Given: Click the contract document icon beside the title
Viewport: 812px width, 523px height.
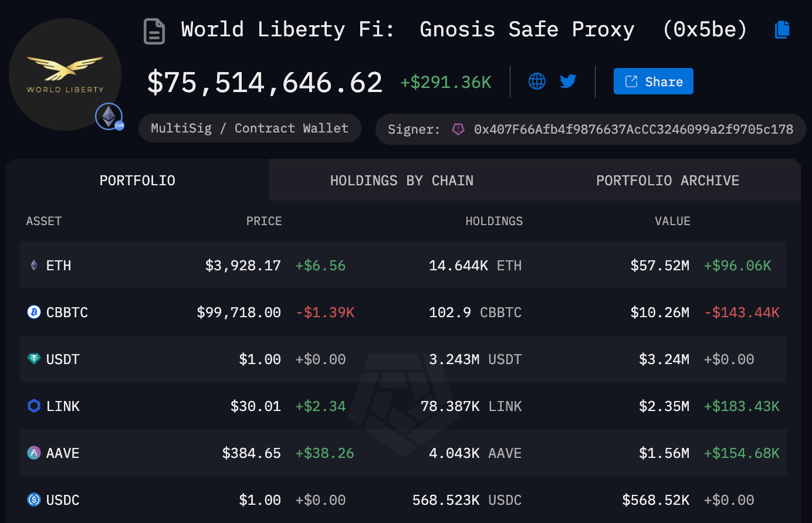Looking at the screenshot, I should point(154,31).
